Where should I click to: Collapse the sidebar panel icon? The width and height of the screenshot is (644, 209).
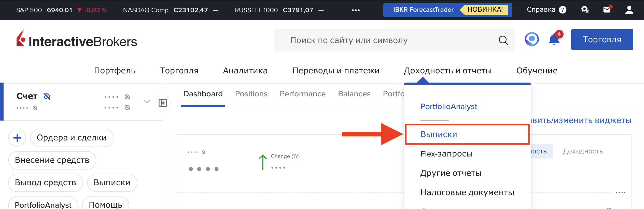[x=163, y=103]
